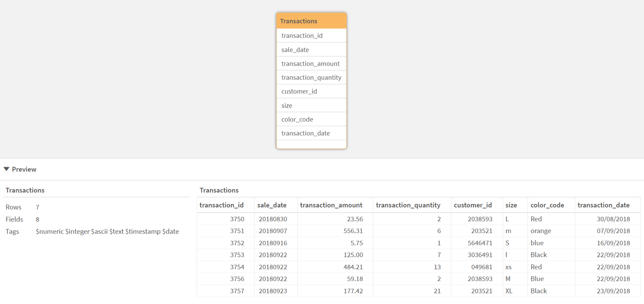This screenshot has height=304, width=644.
Task: Click the transaction_date preview column header
Action: click(x=603, y=205)
